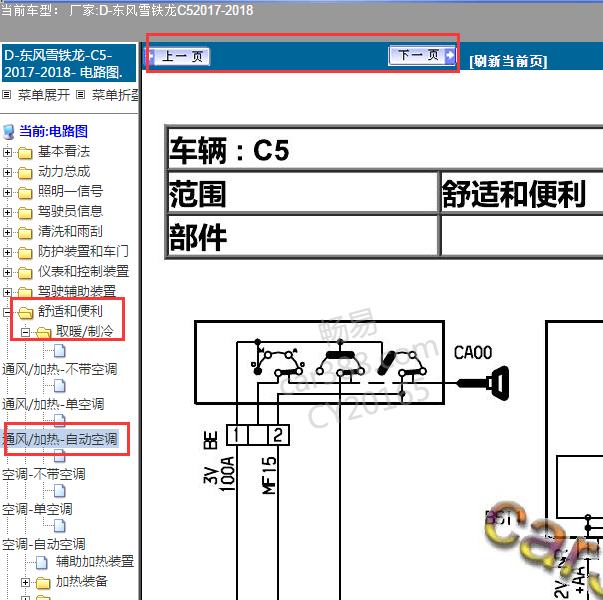
Task: Click the 部件 table cell
Action: click(303, 235)
